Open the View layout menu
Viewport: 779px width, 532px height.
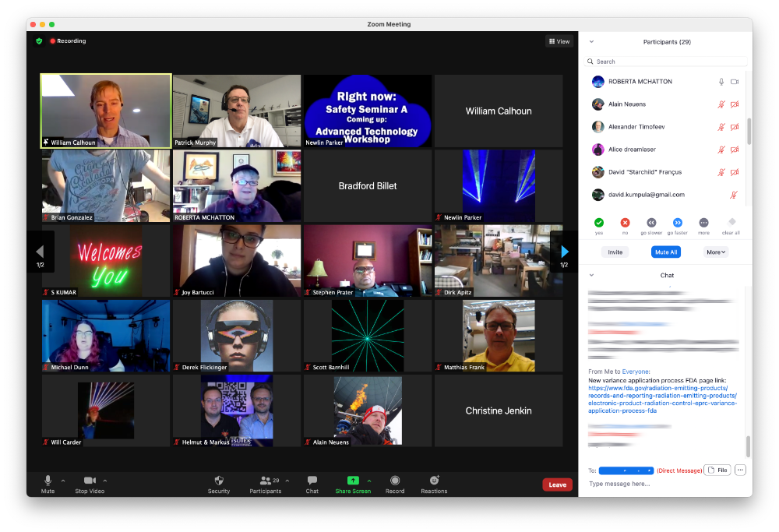click(x=559, y=41)
